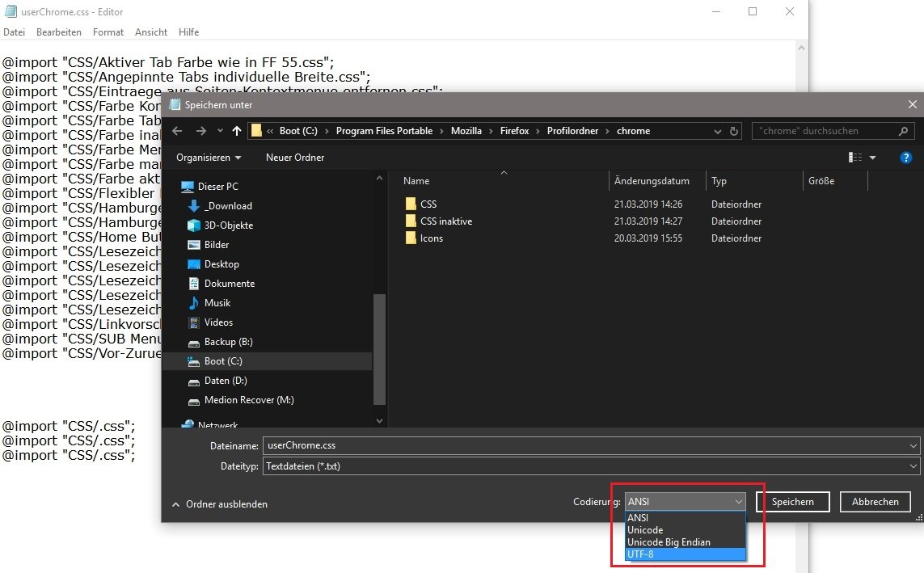
Task: Open the help question mark icon
Action: pyautogui.click(x=906, y=158)
